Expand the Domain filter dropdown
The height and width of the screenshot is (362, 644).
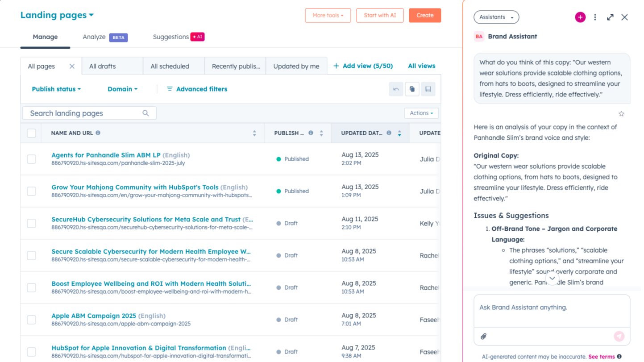tap(122, 89)
